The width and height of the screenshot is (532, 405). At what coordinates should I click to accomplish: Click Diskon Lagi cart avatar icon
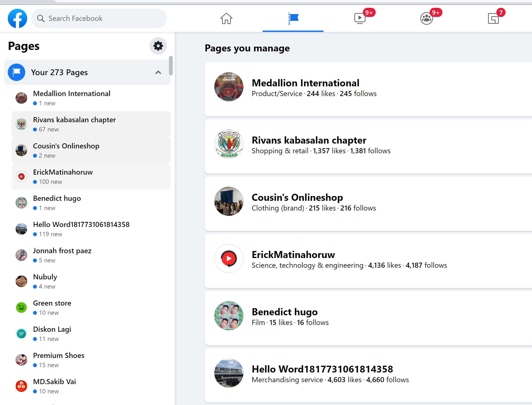pyautogui.click(x=21, y=334)
